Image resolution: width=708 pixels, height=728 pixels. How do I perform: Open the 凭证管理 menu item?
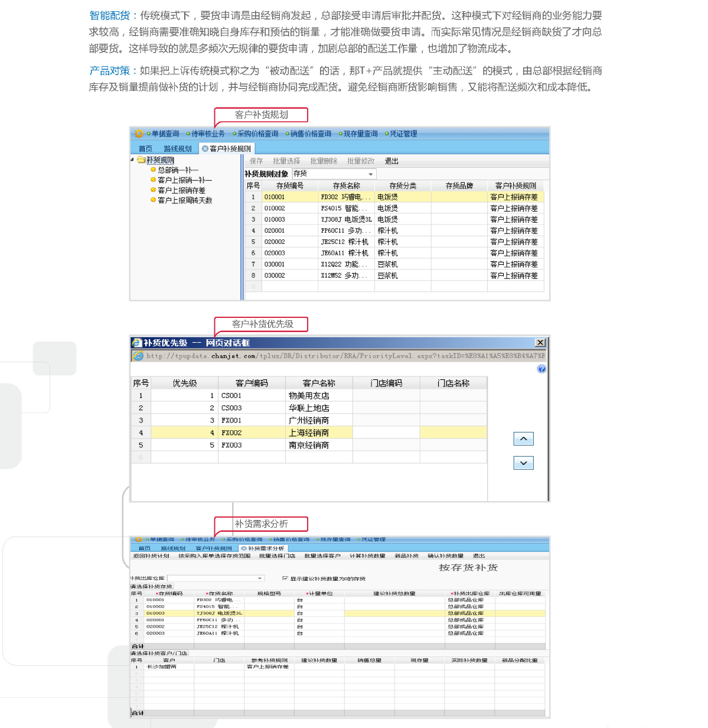click(x=403, y=134)
